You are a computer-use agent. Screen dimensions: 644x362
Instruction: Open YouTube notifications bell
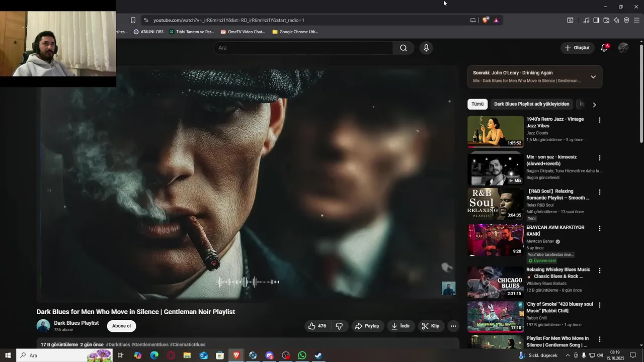pos(604,48)
